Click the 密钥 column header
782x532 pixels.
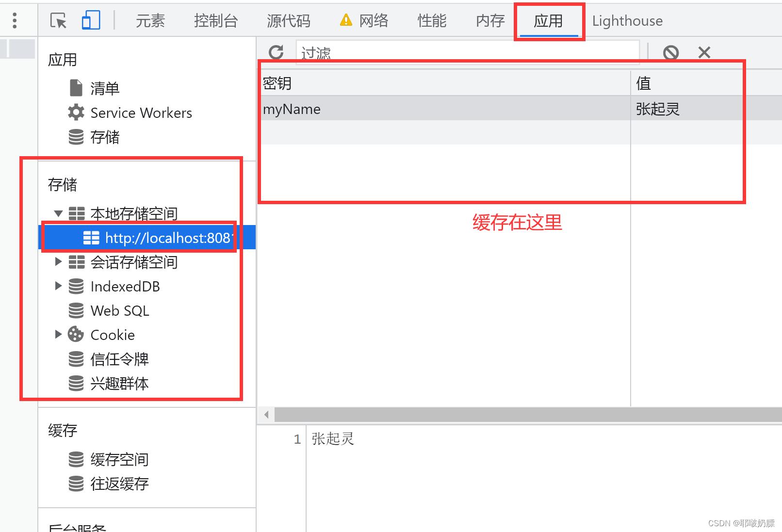tap(444, 83)
